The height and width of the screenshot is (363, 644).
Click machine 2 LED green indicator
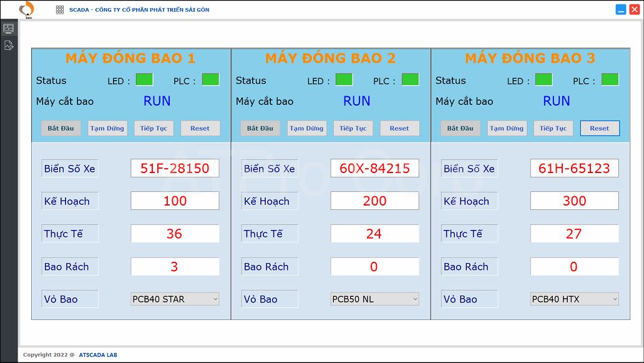point(344,79)
